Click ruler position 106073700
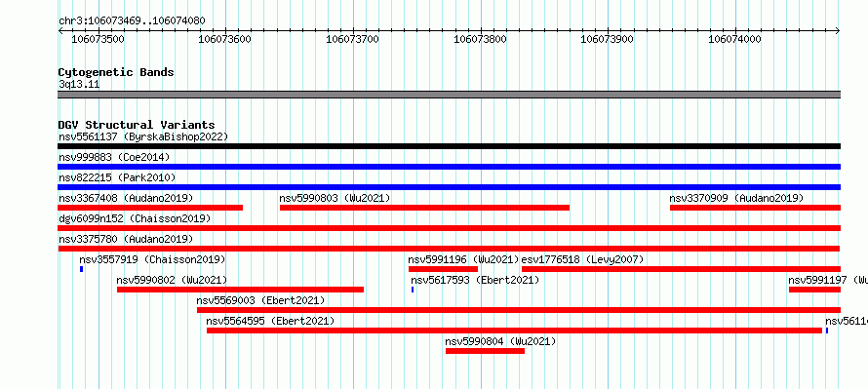This screenshot has width=868, height=389. (x=352, y=39)
